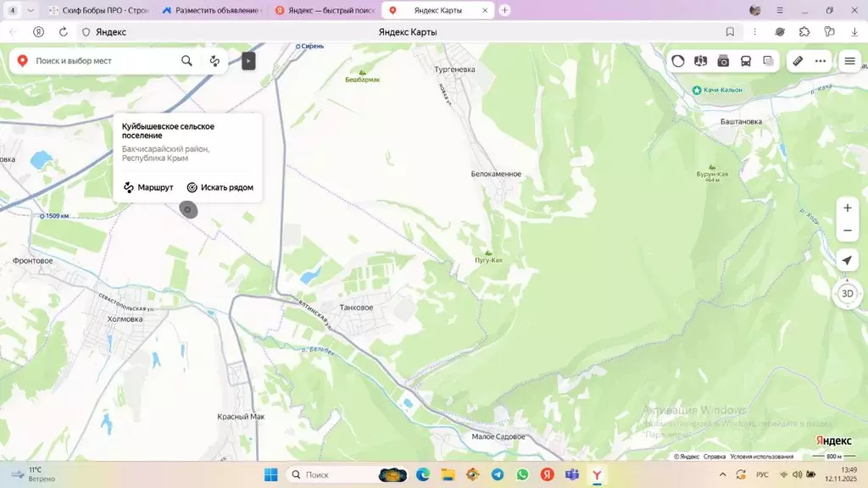Click the Маршрут button in the popup
Screen dimensions: 868x488
148,187
